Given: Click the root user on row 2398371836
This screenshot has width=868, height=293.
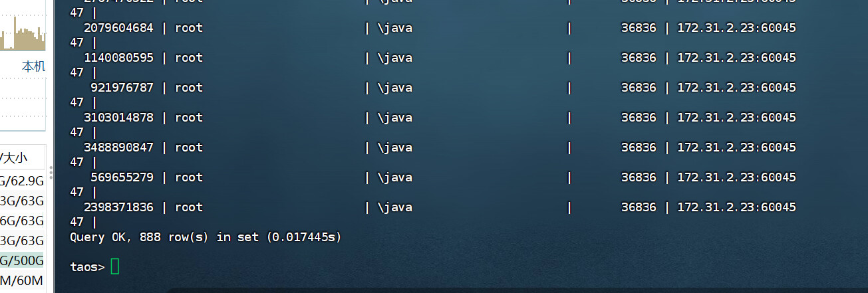Looking at the screenshot, I should point(189,207).
